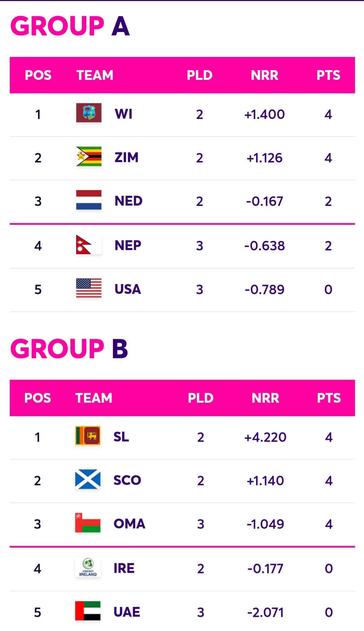The width and height of the screenshot is (364, 631).
Task: Click the West Indies flag icon
Action: point(89,113)
